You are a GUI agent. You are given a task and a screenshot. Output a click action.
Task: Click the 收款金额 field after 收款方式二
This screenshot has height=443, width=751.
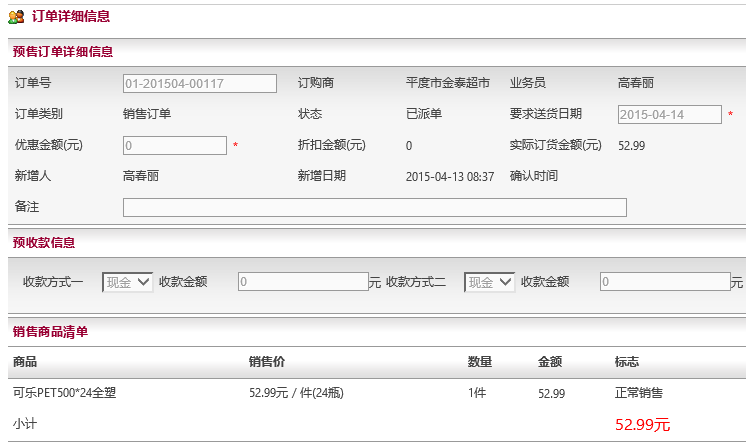pyautogui.click(x=665, y=282)
